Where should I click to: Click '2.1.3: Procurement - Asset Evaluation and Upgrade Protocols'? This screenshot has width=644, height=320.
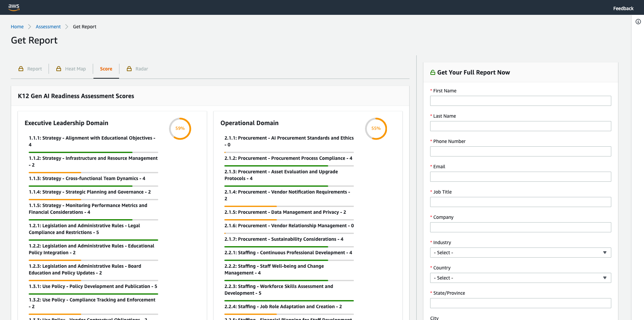point(281,175)
